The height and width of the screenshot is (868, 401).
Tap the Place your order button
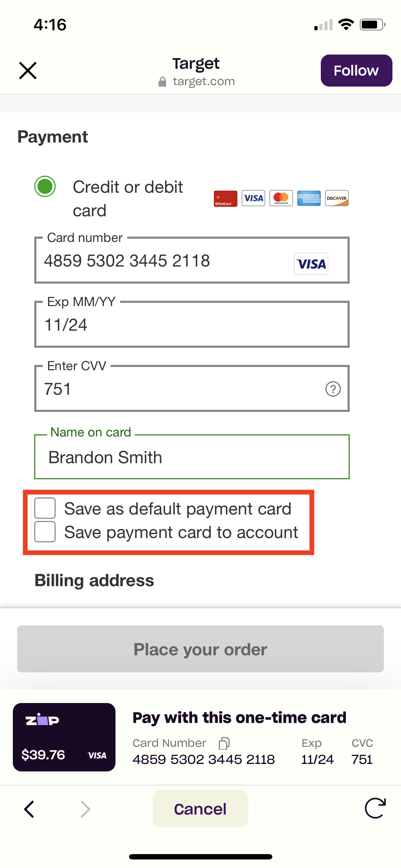pos(200,649)
